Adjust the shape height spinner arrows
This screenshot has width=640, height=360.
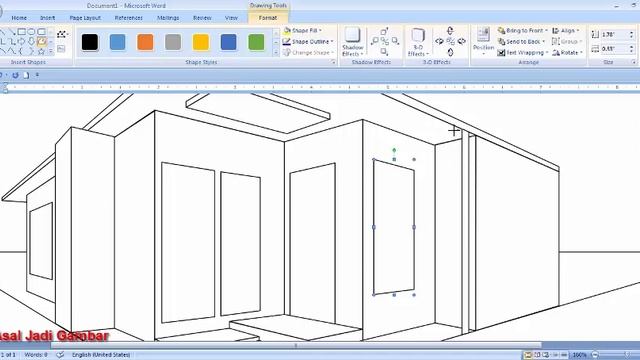coord(632,35)
